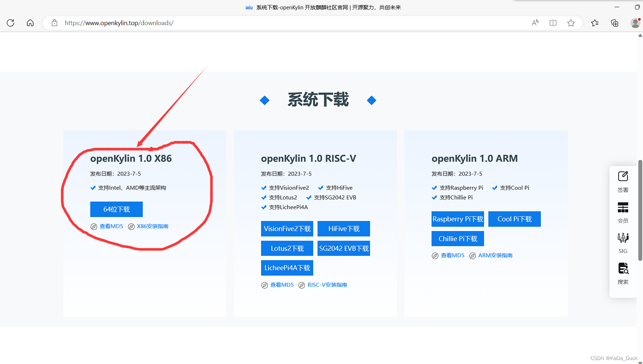View site information lock icon

[54, 23]
